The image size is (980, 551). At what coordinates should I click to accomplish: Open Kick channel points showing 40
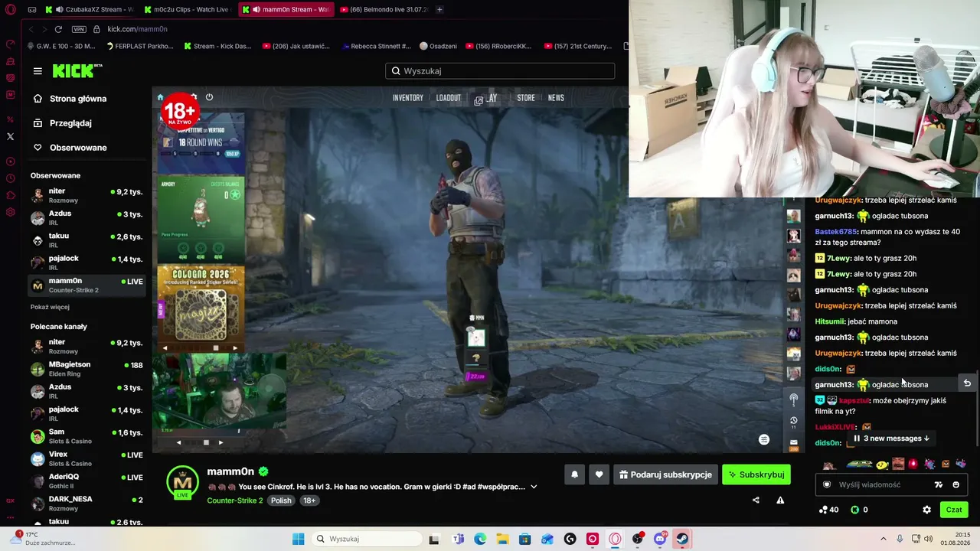pos(828,510)
